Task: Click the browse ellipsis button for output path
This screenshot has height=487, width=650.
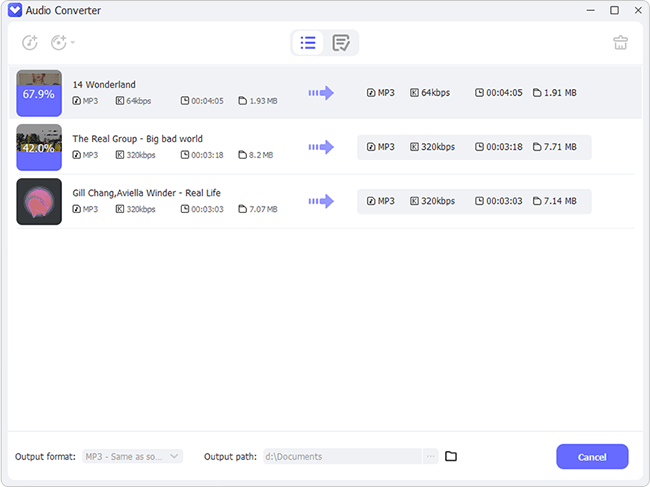Action: pyautogui.click(x=431, y=456)
